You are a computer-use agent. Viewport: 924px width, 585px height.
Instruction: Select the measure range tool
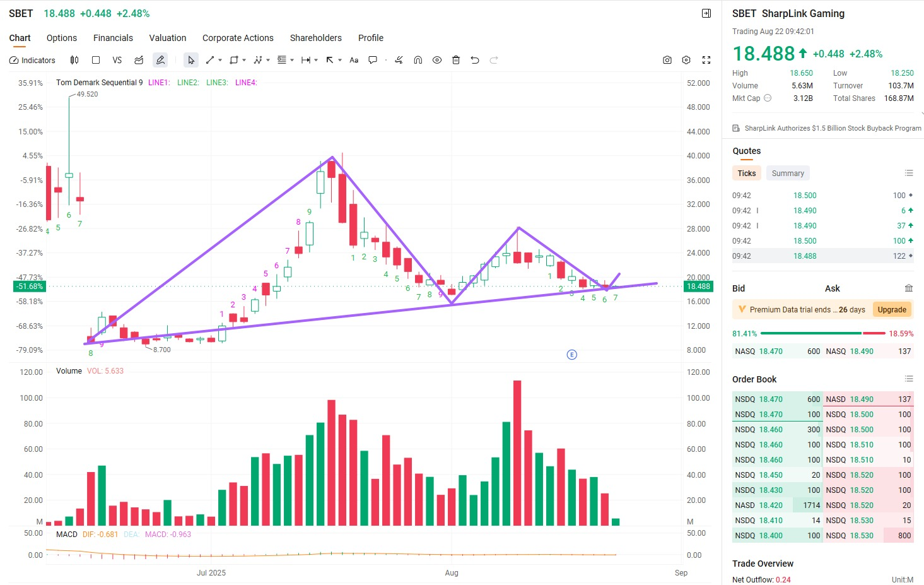coord(306,61)
